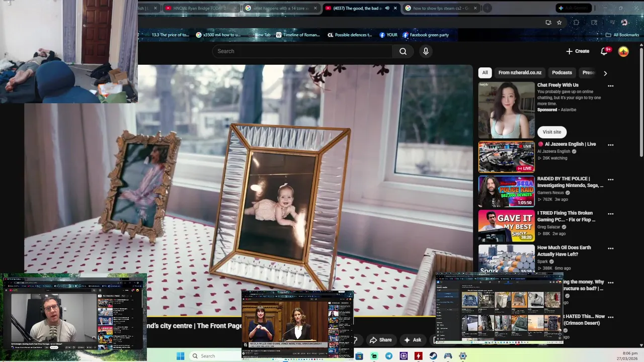This screenshot has height=362, width=644.
Task: Mute the tab playing 'The good, the bad'
Action: (387, 8)
